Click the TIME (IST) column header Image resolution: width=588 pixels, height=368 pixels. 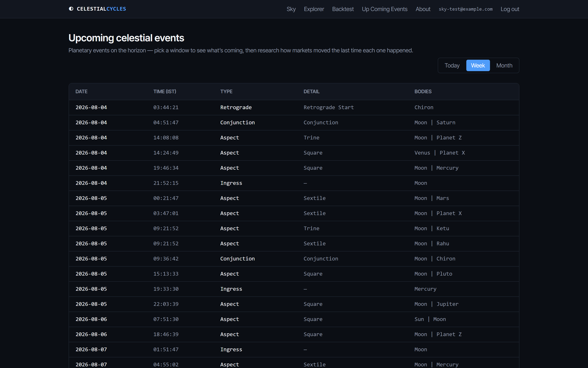[x=165, y=92]
